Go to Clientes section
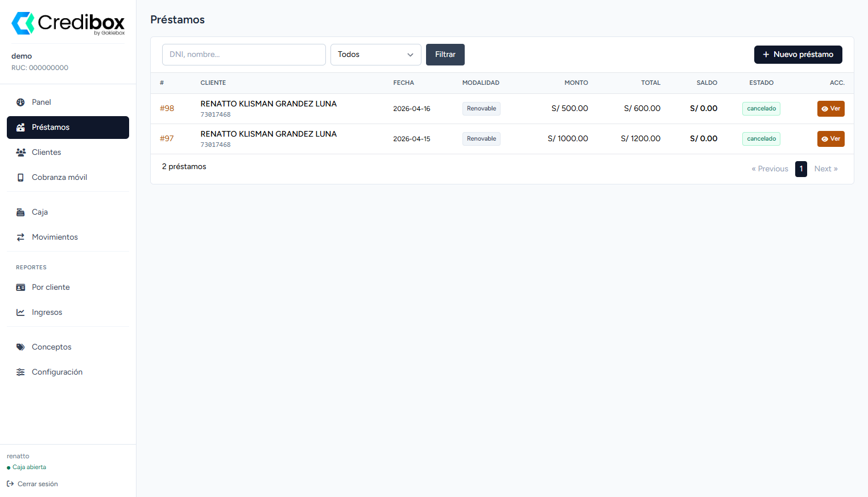 [68, 153]
